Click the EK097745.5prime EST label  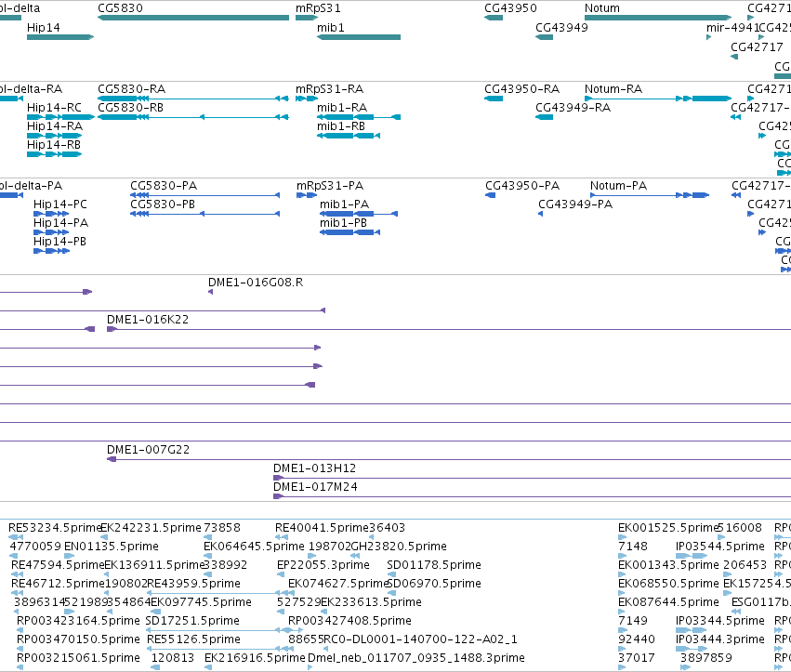click(x=201, y=602)
